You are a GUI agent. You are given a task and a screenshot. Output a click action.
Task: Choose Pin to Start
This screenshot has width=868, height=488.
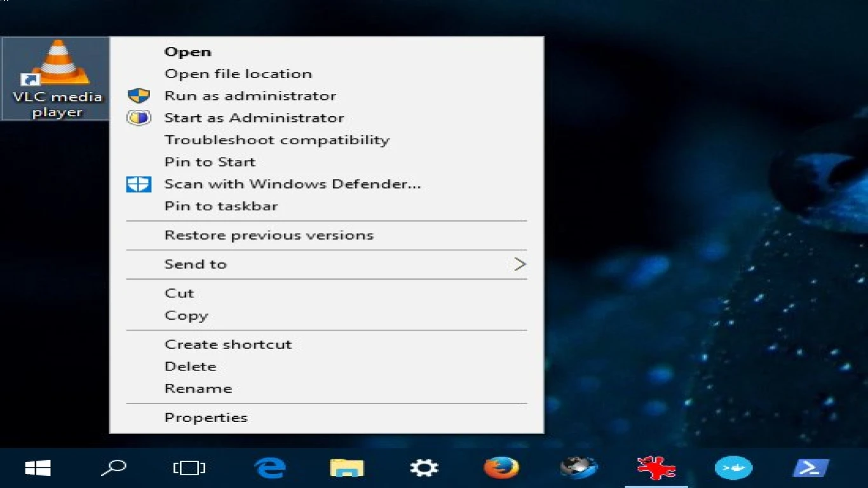(x=210, y=162)
